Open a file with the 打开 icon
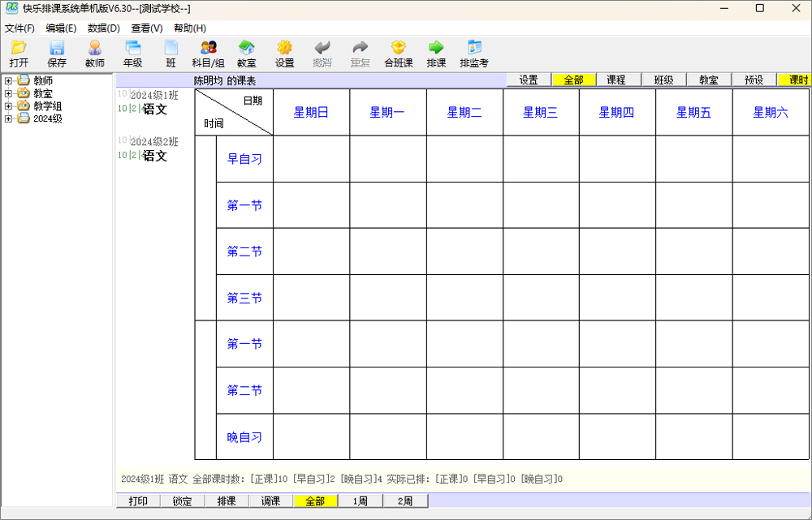Viewport: 812px width, 520px height. [18, 54]
